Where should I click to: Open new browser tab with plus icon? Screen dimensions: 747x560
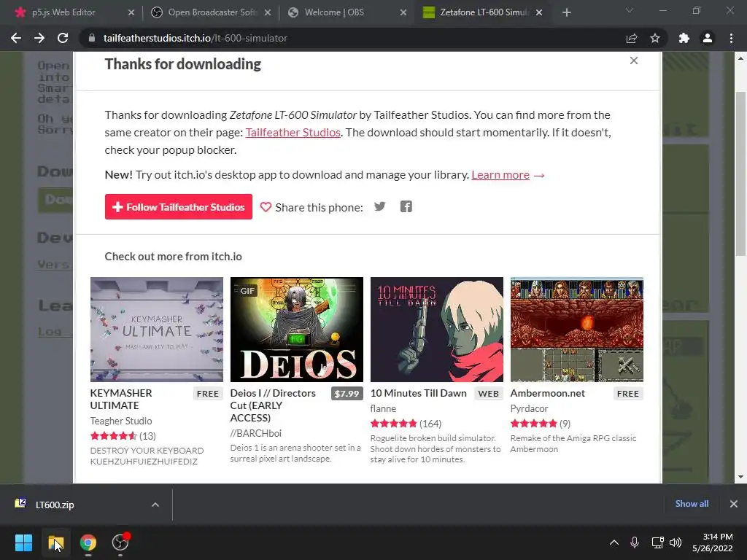tap(566, 12)
